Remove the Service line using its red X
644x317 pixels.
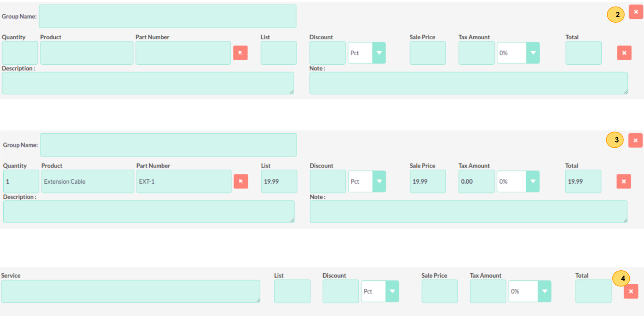[x=631, y=291]
